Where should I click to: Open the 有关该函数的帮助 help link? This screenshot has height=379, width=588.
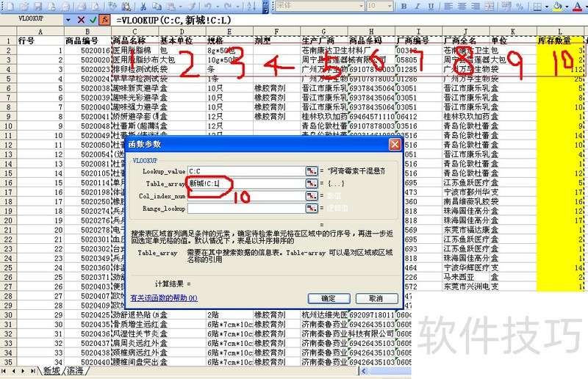click(164, 298)
